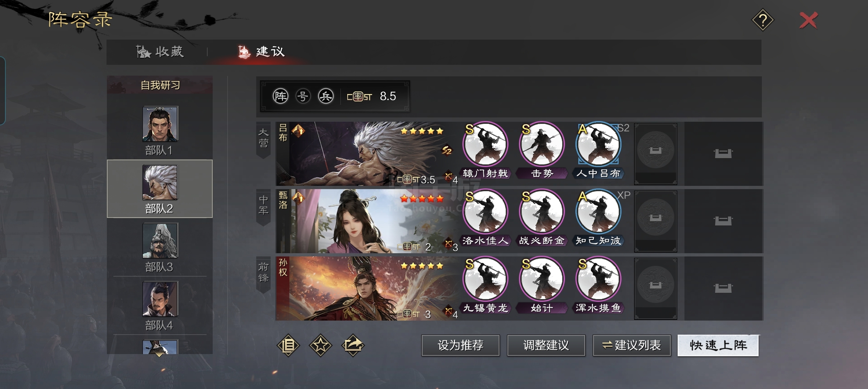Select the 浑水摸鱼 skill icon
Screen dimensions: 868x389
tap(598, 280)
